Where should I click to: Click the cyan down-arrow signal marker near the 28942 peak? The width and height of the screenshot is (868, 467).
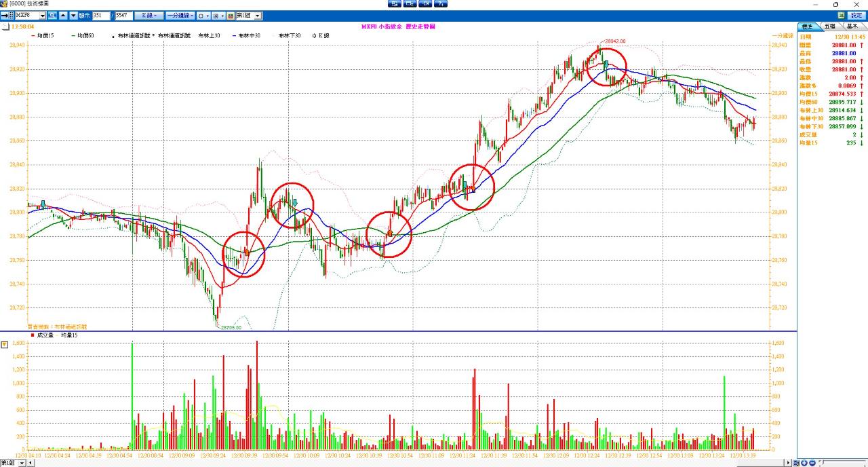tap(606, 64)
